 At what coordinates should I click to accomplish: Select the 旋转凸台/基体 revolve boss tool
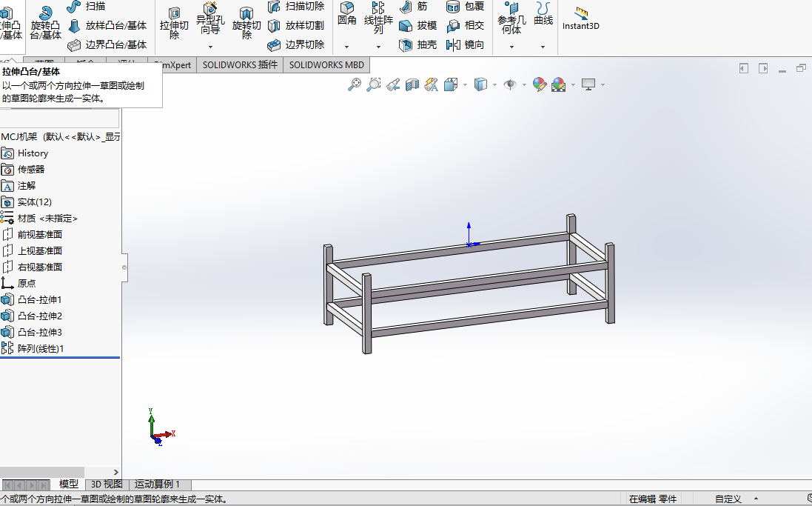[46, 22]
